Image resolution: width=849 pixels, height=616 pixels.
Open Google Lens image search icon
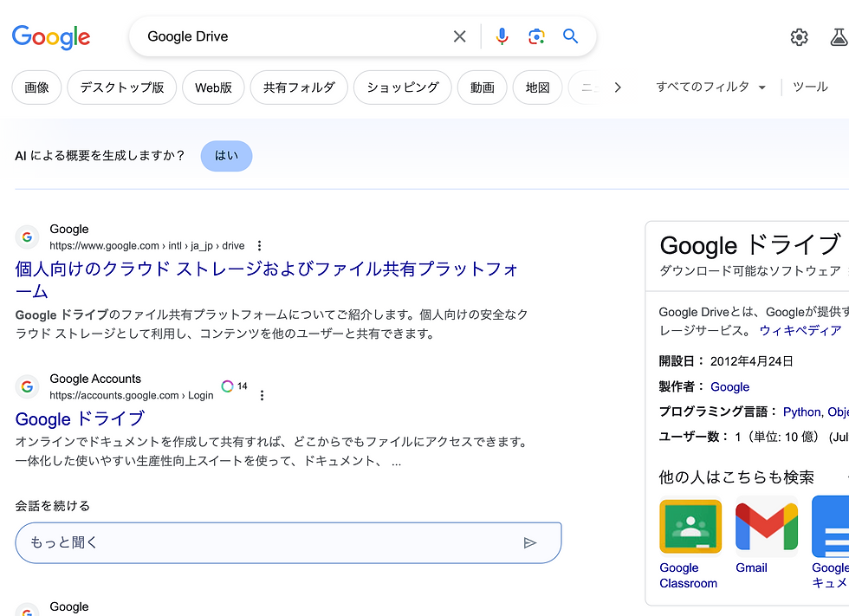pyautogui.click(x=536, y=36)
